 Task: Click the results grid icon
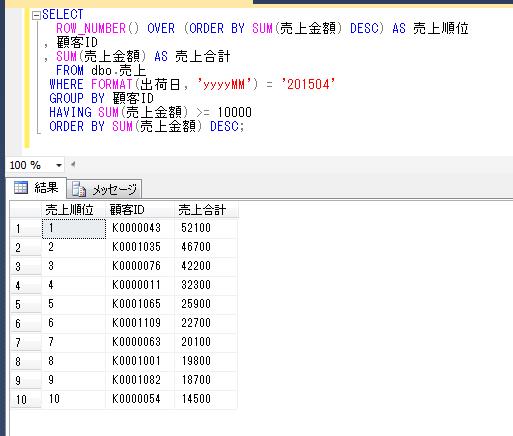coord(21,188)
